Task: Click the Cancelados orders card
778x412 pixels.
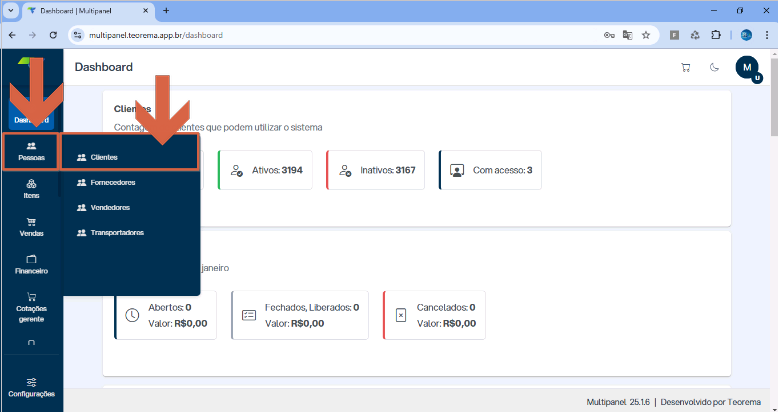Action: [x=435, y=315]
